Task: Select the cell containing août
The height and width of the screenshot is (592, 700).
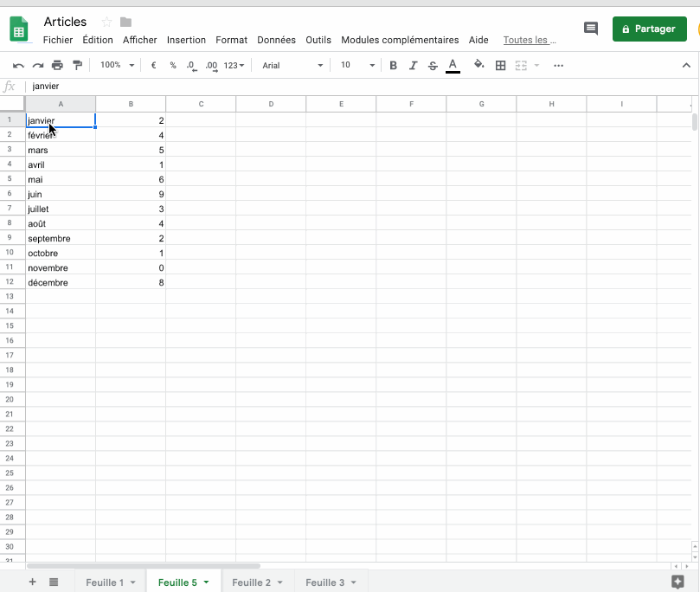Action: (61, 223)
